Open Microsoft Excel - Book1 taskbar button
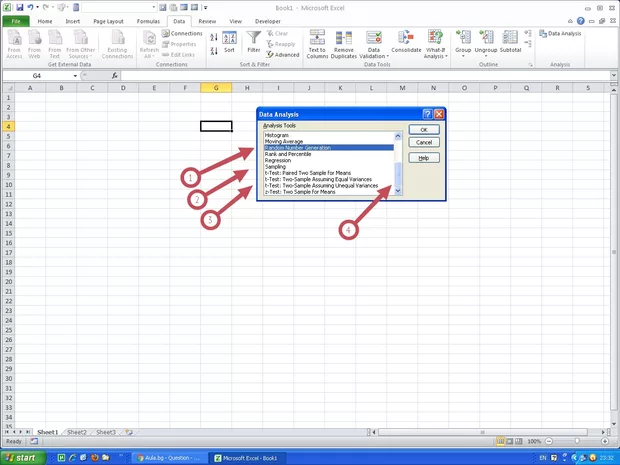Image resolution: width=620 pixels, height=465 pixels. pos(246,458)
